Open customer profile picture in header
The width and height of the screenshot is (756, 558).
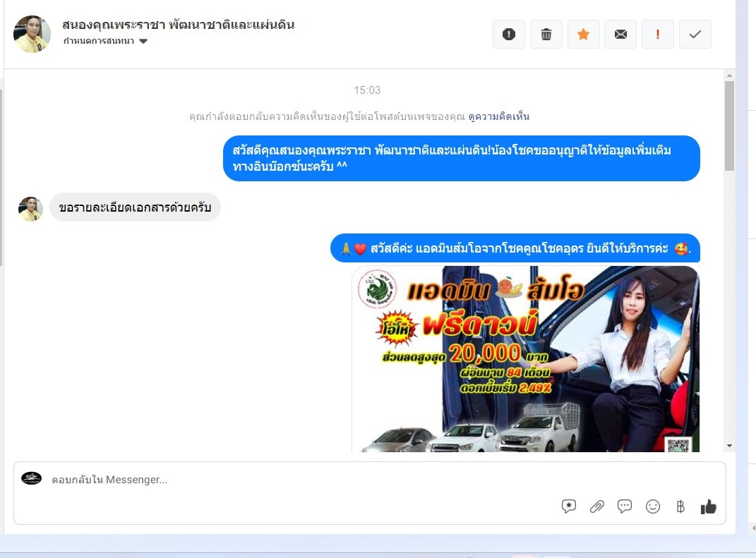(32, 34)
